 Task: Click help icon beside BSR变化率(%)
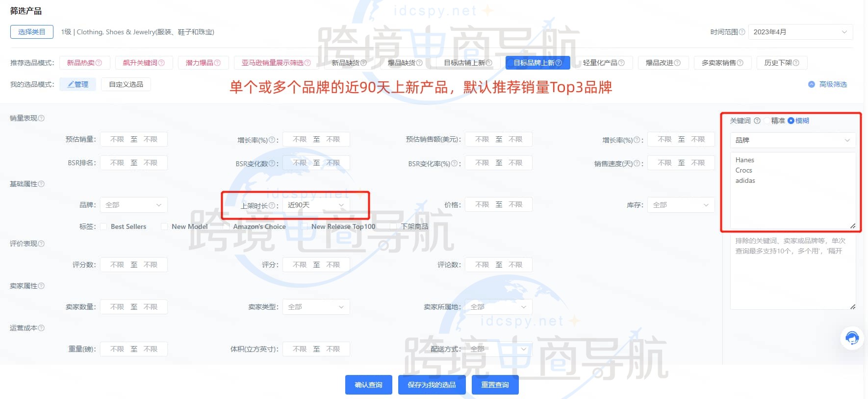(454, 163)
